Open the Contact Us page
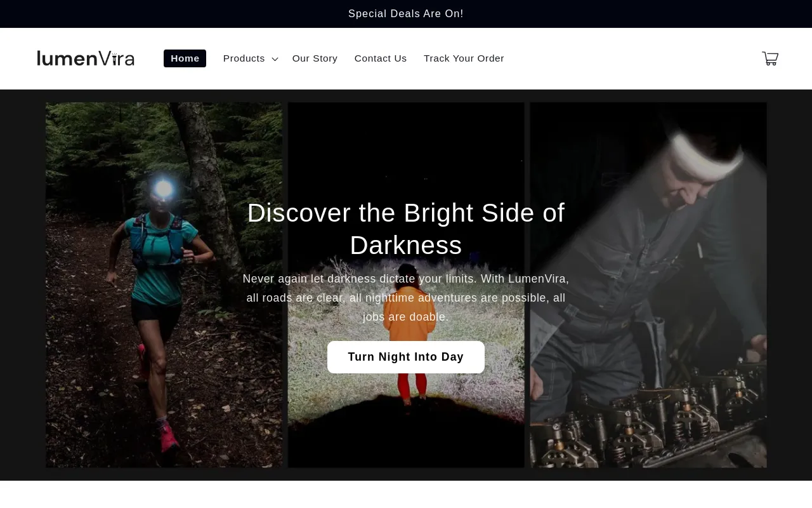This screenshot has width=812, height=508. pos(381,58)
